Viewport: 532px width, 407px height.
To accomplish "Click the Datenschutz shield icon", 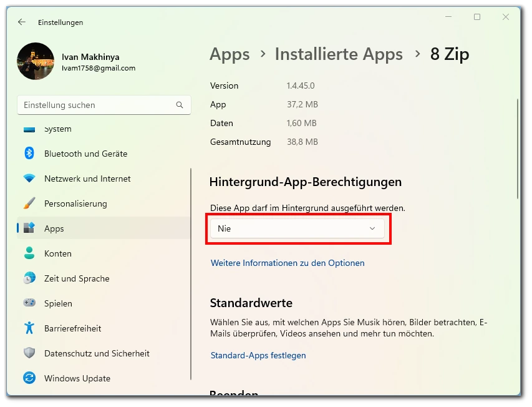I will [x=29, y=353].
